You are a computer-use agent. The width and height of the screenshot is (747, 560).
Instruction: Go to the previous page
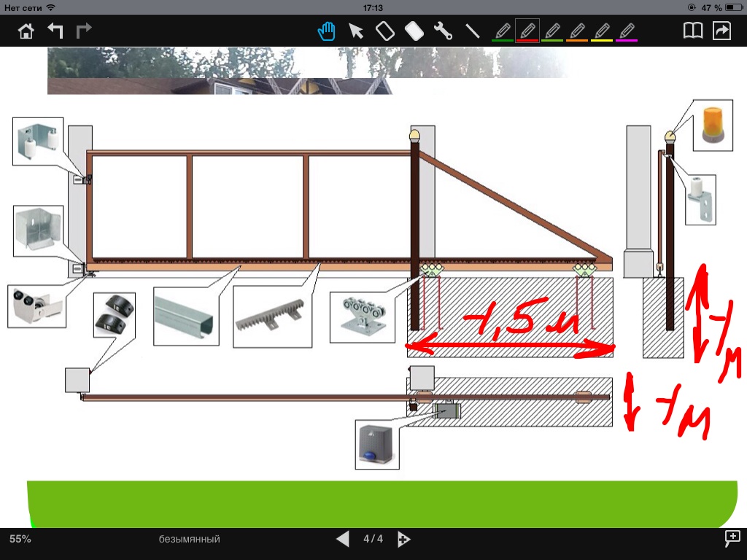pos(343,540)
